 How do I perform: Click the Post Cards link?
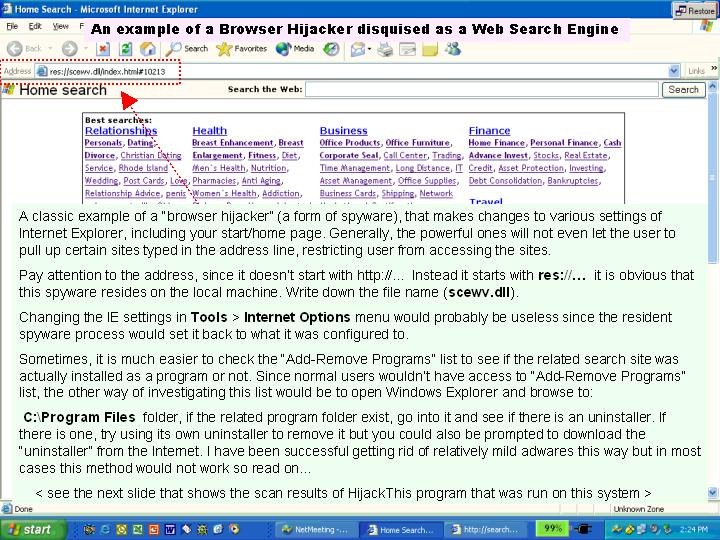[144, 181]
